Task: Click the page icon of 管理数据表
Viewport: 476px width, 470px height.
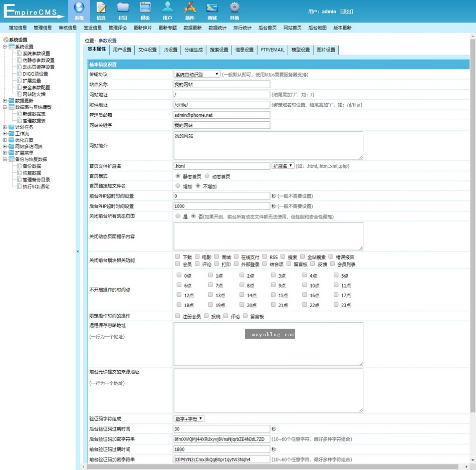Action: (x=20, y=120)
